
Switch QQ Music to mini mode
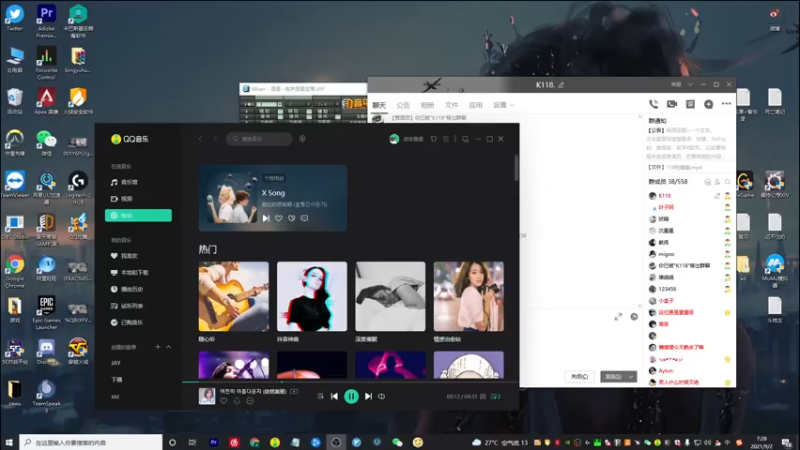pyautogui.click(x=465, y=139)
